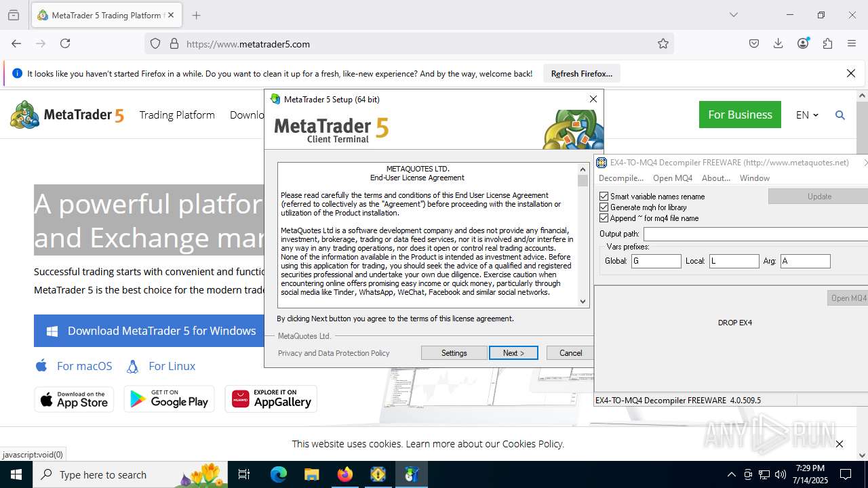Open the Decompile... menu in decompiler
Image resolution: width=868 pixels, height=488 pixels.
621,178
